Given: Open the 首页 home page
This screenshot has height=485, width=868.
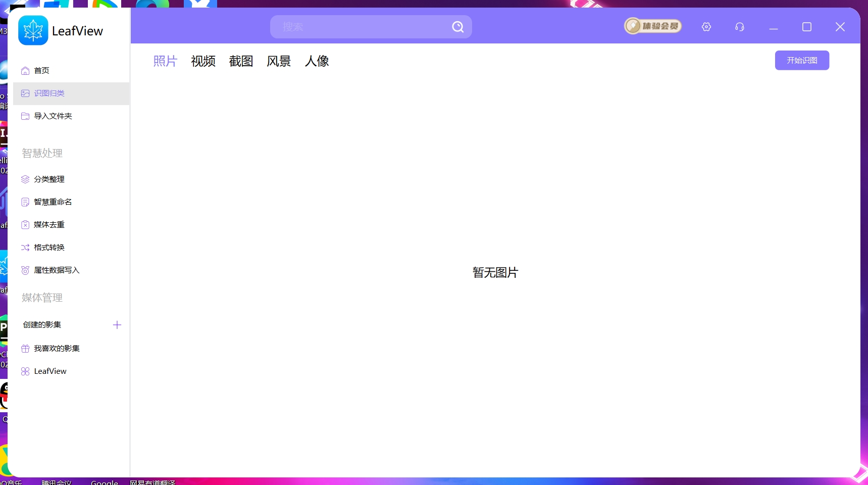Looking at the screenshot, I should (x=71, y=71).
